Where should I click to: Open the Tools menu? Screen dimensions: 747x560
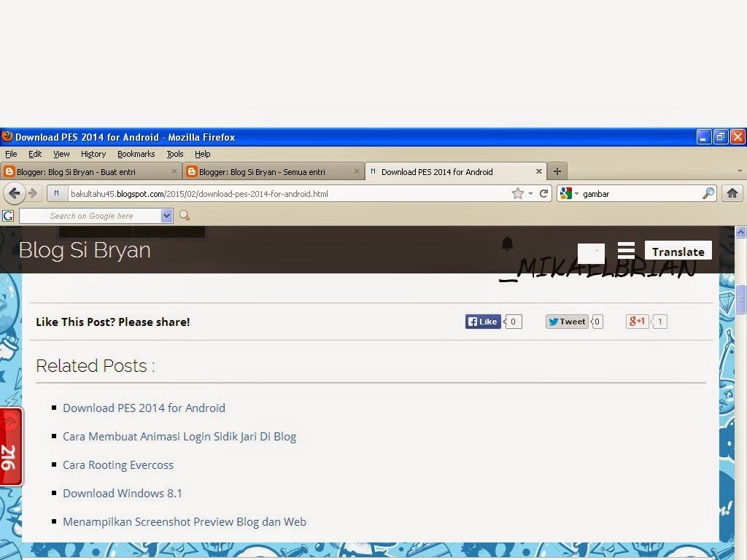(175, 154)
